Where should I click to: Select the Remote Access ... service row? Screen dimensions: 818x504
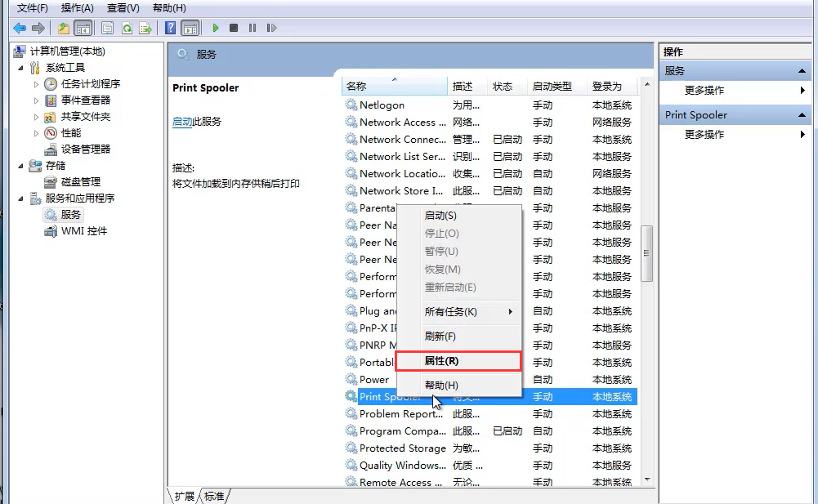click(490, 482)
